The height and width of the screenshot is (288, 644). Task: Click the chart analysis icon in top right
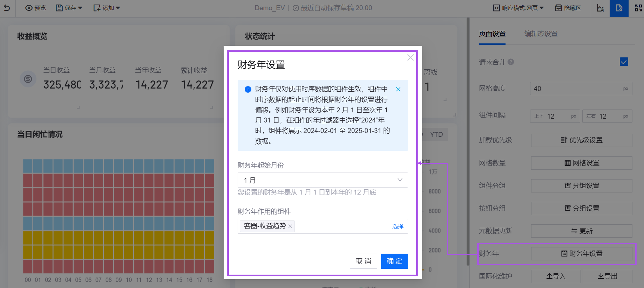600,8
